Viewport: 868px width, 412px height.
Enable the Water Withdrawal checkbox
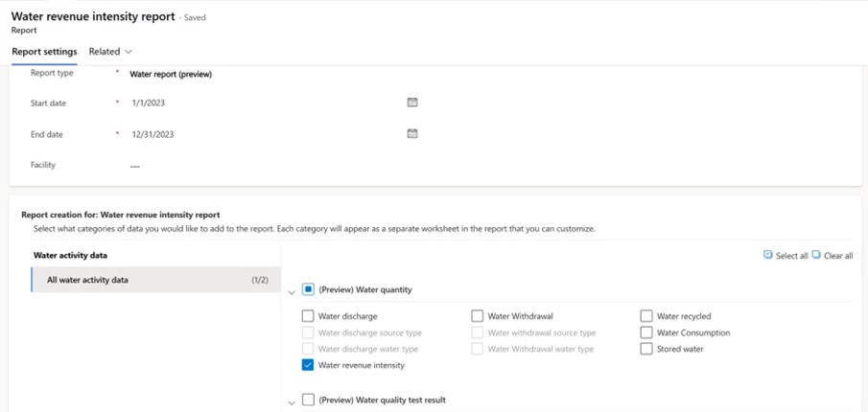tap(477, 316)
